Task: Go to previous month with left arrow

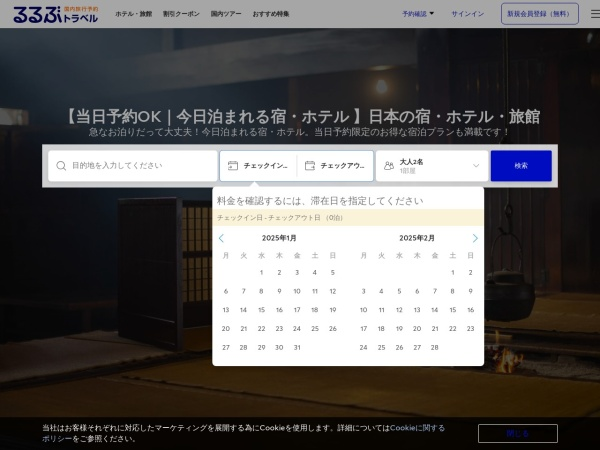Action: coord(221,238)
